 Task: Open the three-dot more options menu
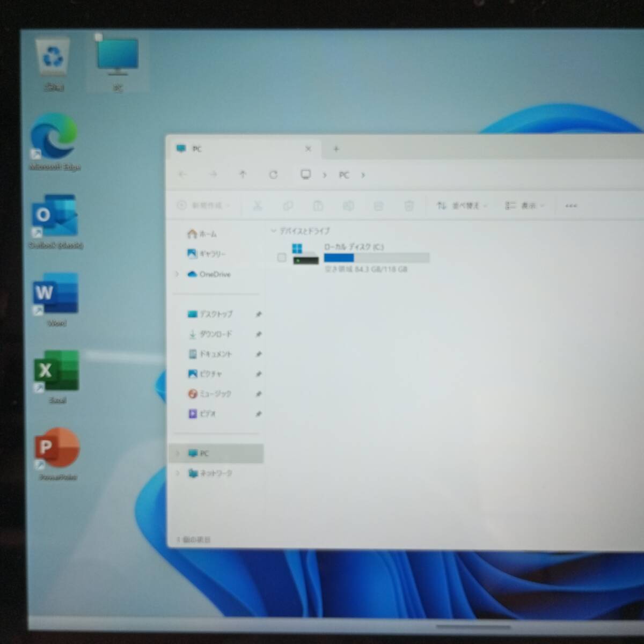click(x=571, y=206)
